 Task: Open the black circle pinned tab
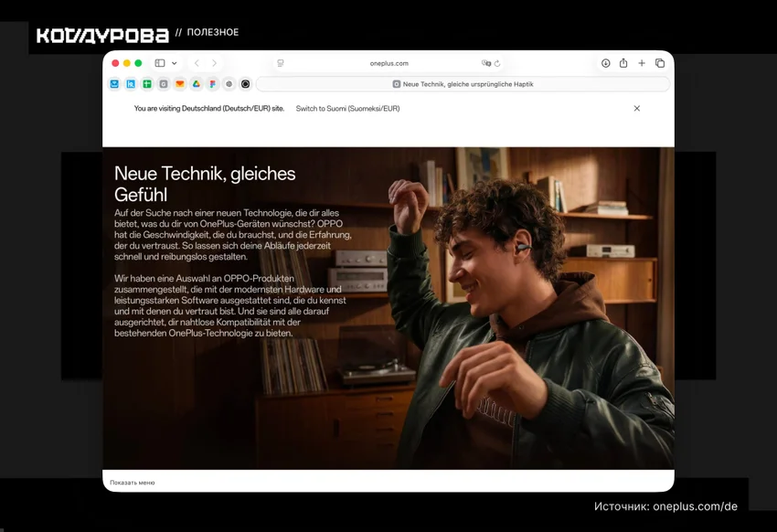pos(245,84)
